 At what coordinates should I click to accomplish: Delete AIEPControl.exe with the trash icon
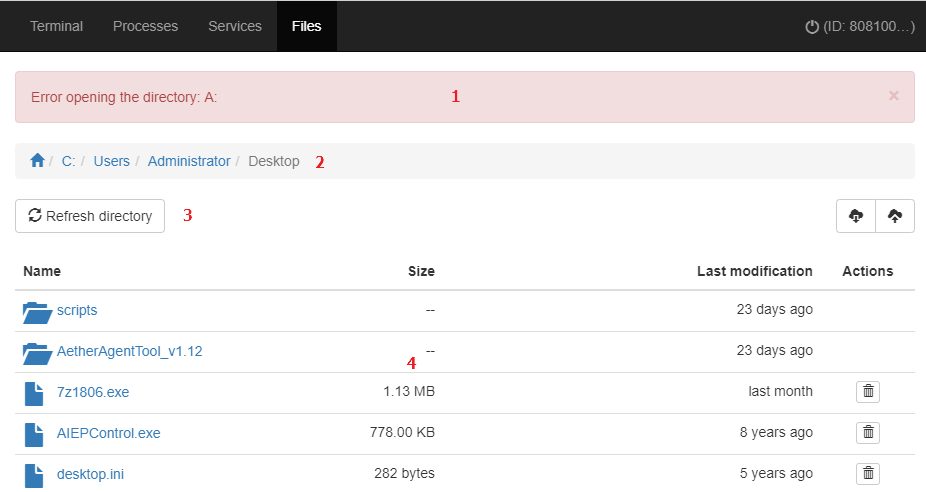(x=868, y=432)
